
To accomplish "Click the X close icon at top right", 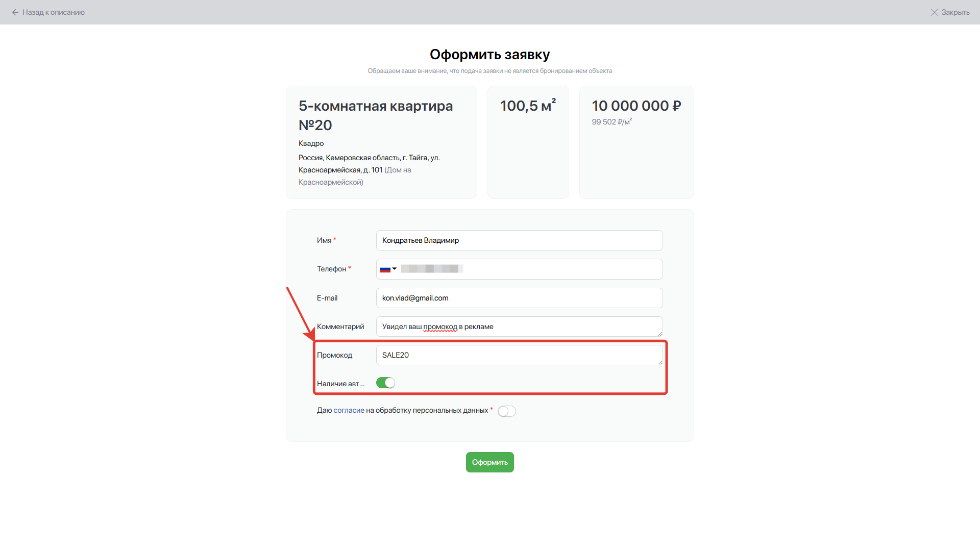I will 934,12.
